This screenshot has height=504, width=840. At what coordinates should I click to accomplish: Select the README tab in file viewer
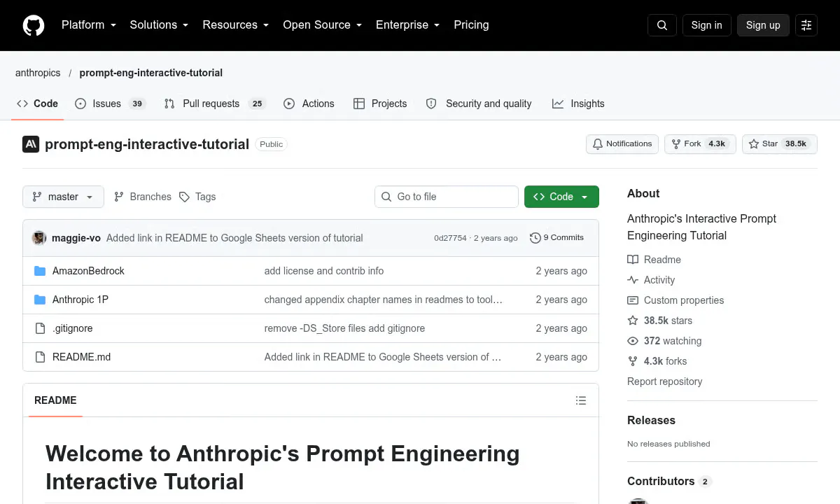tap(55, 400)
